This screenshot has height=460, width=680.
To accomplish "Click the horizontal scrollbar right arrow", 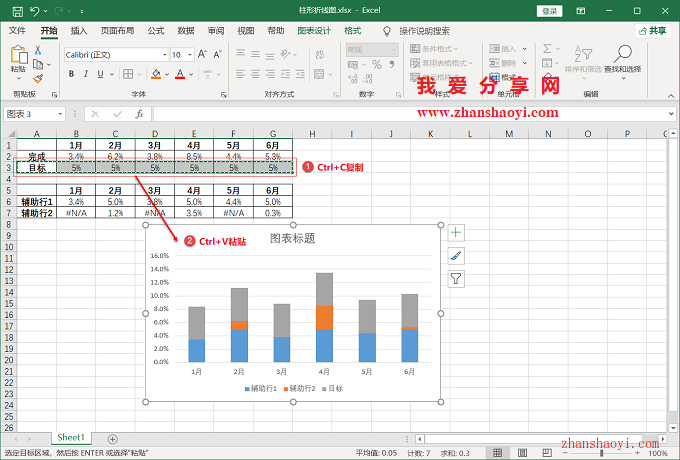I will pos(662,439).
